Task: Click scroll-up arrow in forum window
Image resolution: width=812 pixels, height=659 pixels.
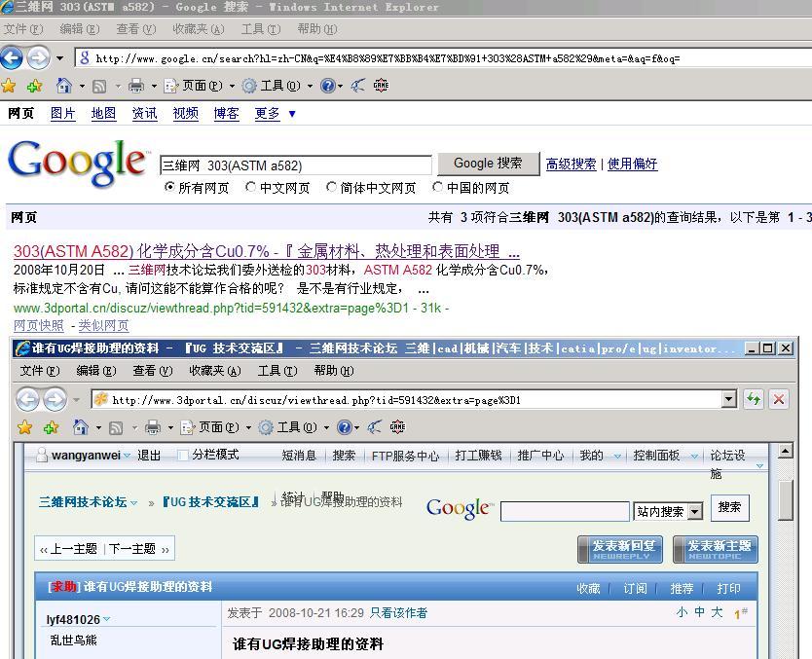Action: point(785,452)
